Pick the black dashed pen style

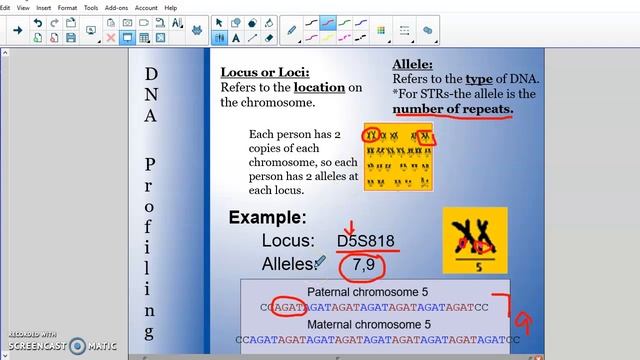tap(361, 38)
